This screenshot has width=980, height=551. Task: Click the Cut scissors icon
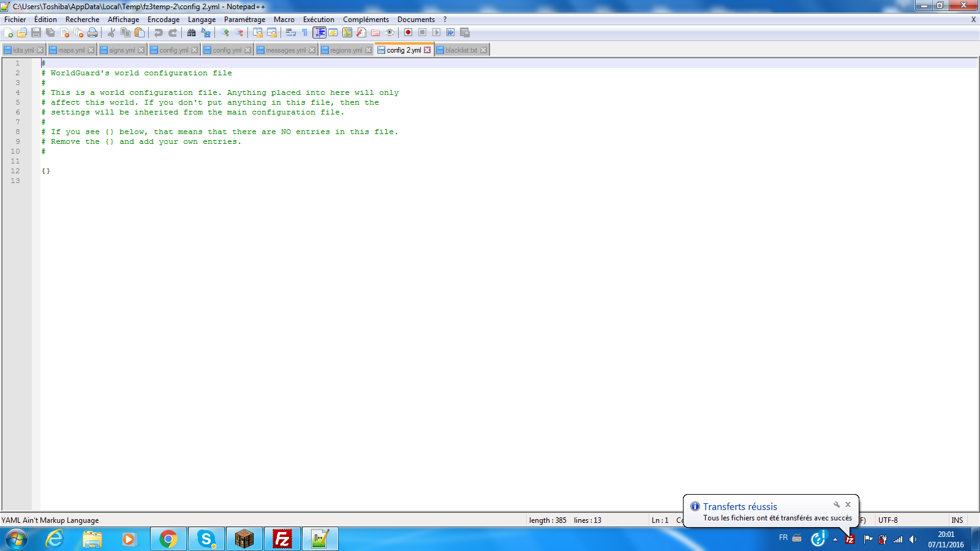[111, 32]
